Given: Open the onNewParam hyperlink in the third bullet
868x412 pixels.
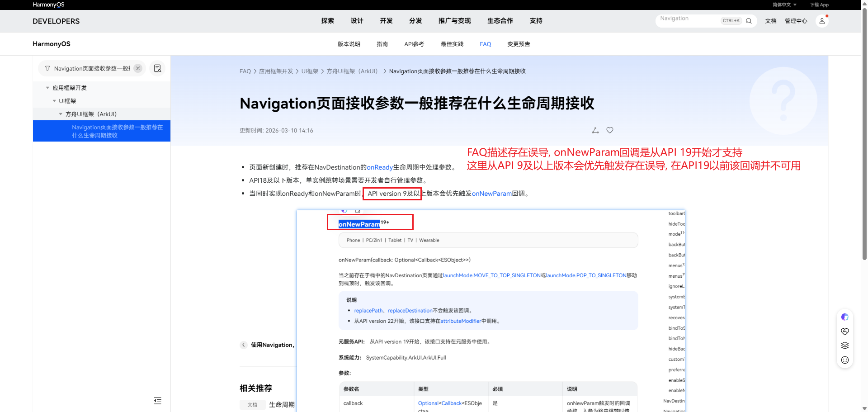Looking at the screenshot, I should [492, 194].
